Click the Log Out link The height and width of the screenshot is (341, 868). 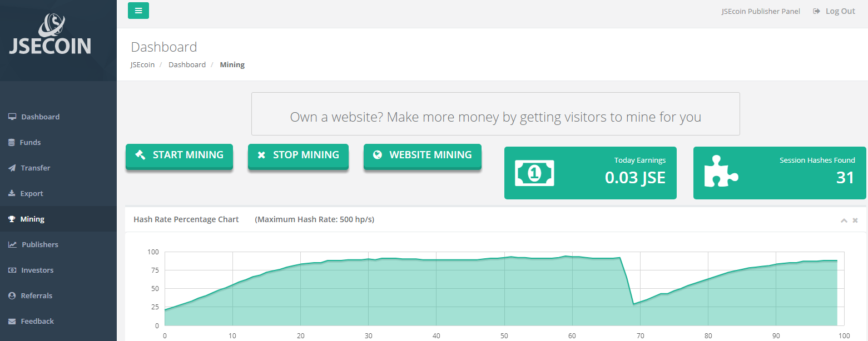point(834,11)
